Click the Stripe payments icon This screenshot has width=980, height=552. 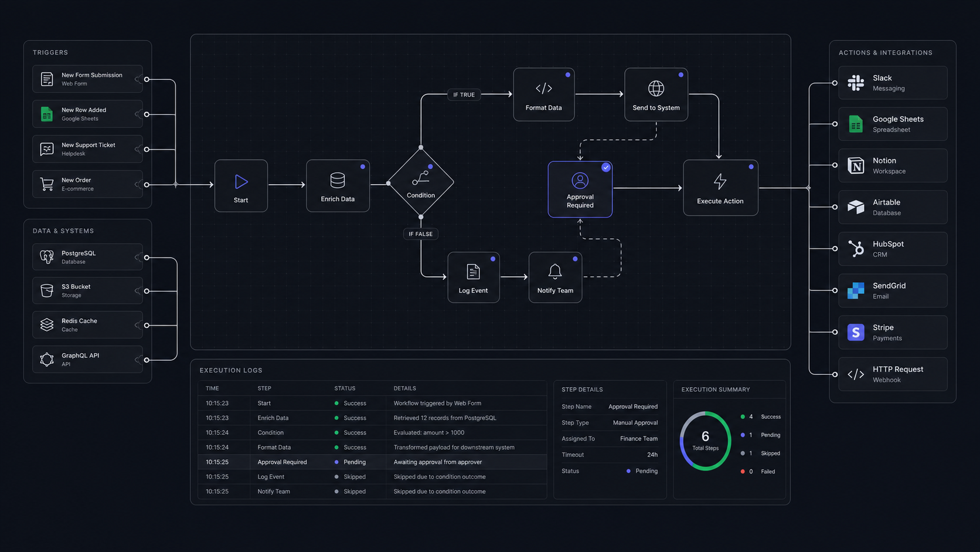(856, 332)
